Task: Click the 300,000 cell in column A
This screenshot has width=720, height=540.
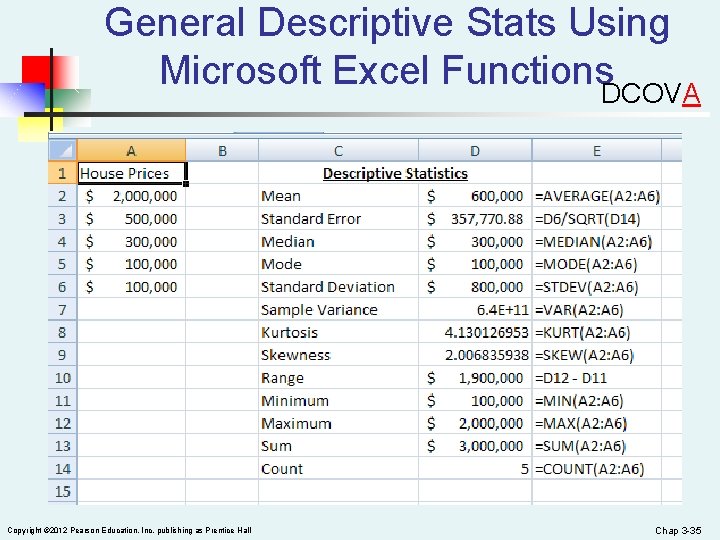Action: click(x=132, y=242)
